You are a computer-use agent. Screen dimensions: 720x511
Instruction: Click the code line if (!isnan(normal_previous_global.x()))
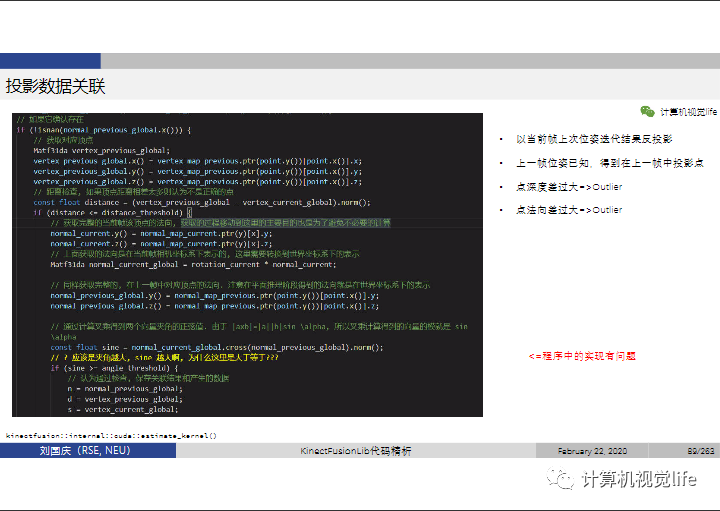click(104, 130)
